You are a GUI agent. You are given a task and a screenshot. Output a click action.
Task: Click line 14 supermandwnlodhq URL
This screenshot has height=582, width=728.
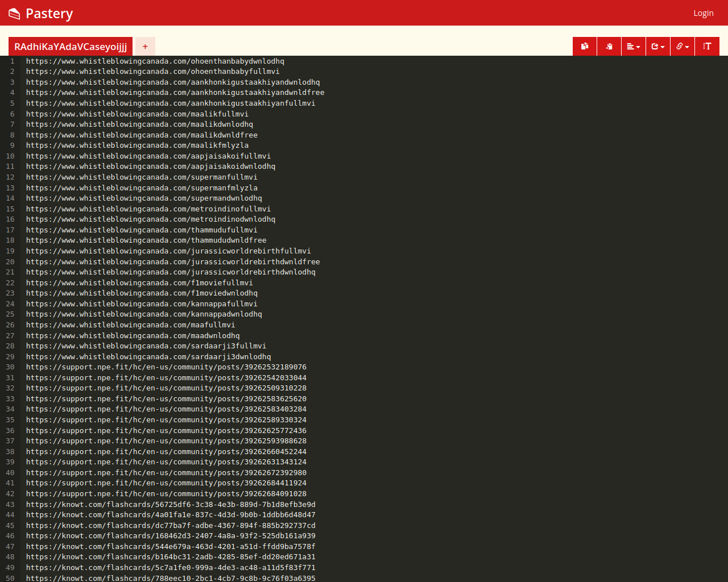(144, 198)
